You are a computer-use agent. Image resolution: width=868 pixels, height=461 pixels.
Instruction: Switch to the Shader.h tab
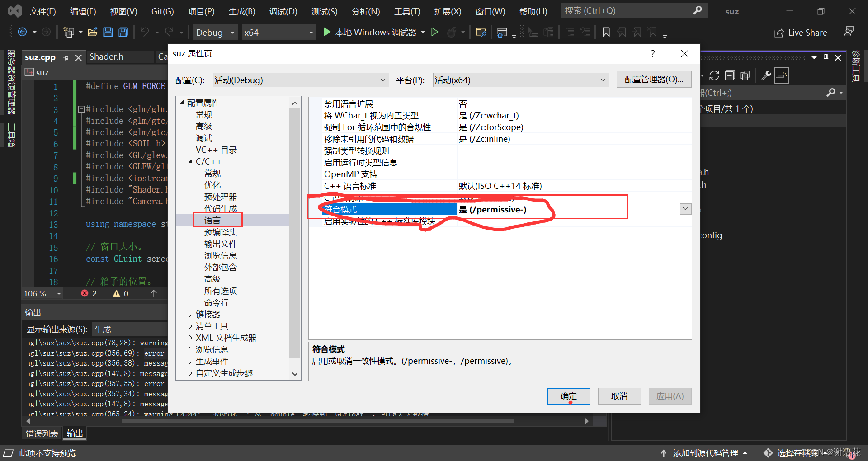pyautogui.click(x=106, y=56)
